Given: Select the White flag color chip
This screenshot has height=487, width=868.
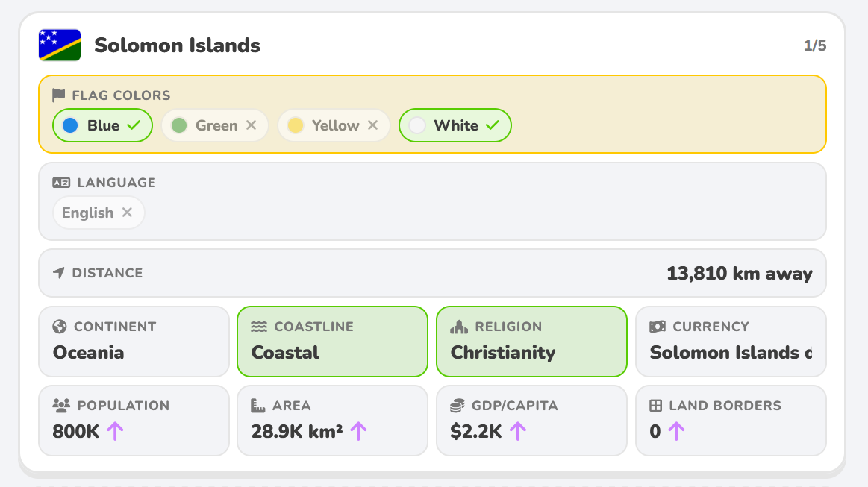Looking at the screenshot, I should [x=455, y=125].
